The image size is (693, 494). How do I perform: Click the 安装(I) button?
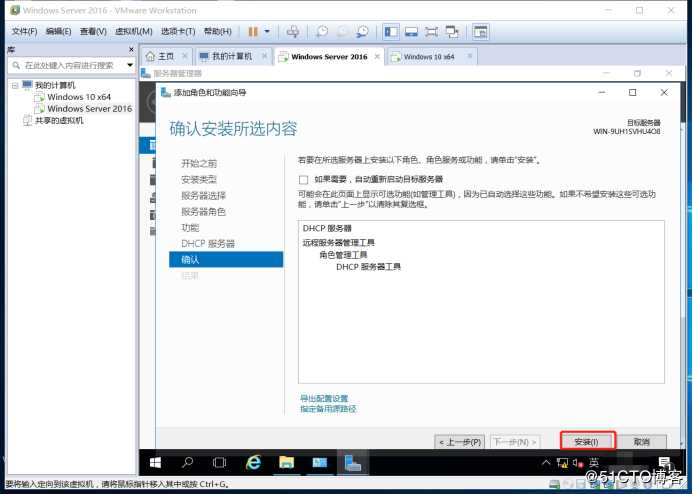[x=587, y=442]
